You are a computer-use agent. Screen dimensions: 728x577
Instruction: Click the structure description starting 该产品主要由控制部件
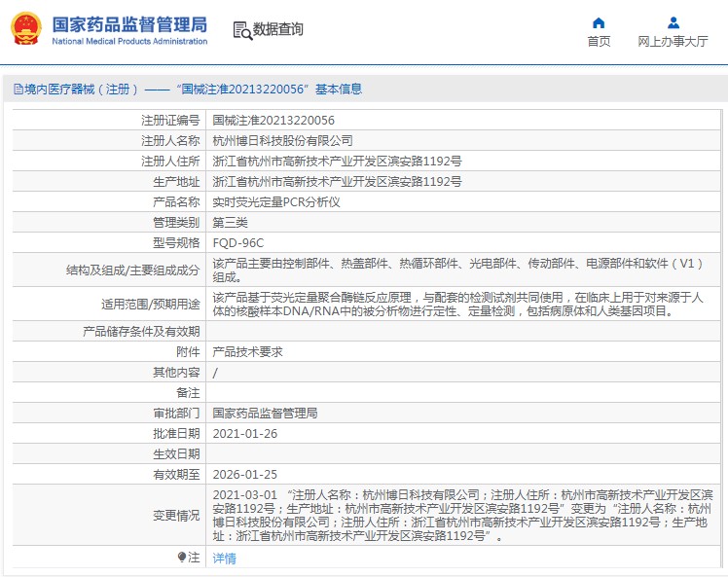457,270
